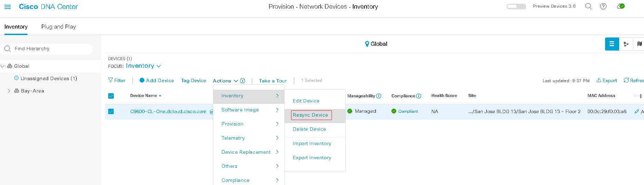Switch to Plug and Play tab
The height and width of the screenshot is (185, 644).
click(x=59, y=26)
